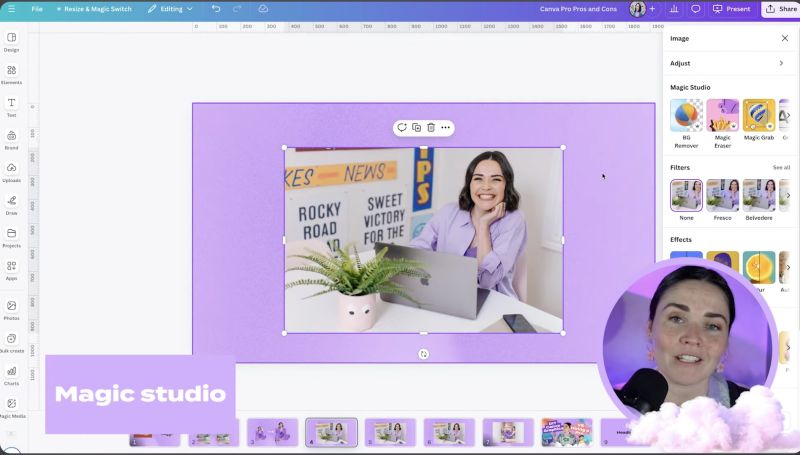Image resolution: width=800 pixels, height=455 pixels.
Task: Open the File menu
Action: click(37, 9)
